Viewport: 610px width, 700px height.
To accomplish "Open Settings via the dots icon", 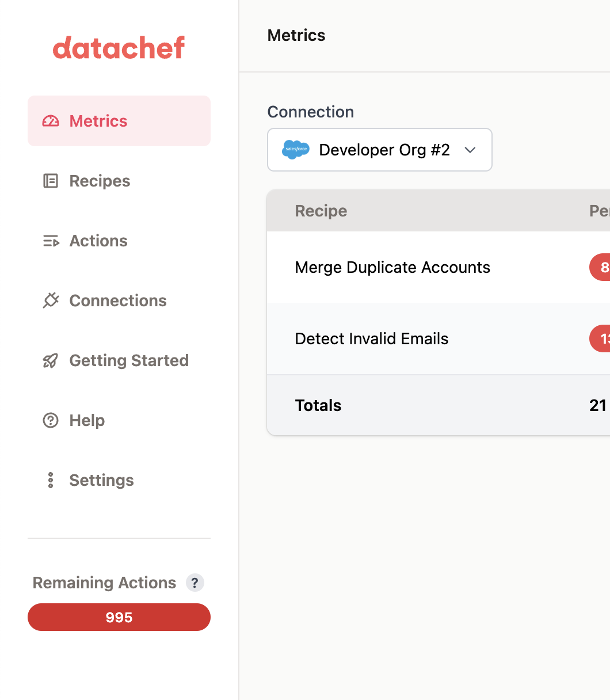I will (x=51, y=480).
